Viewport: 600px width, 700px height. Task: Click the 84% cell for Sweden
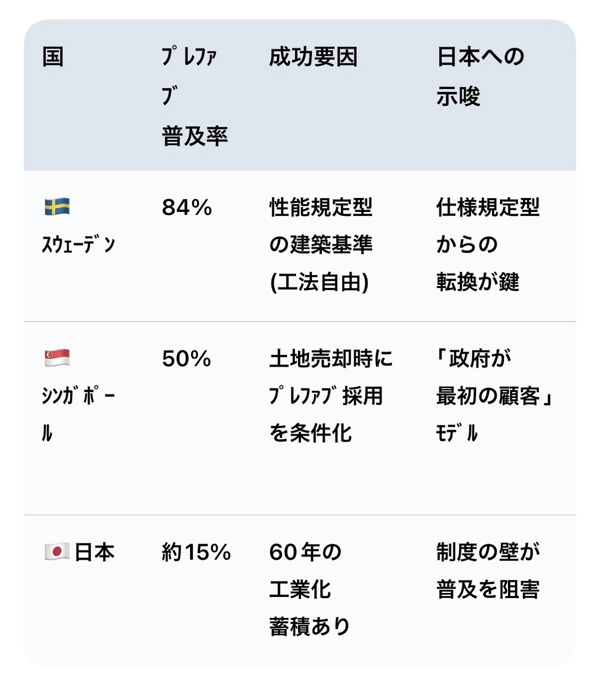click(x=187, y=207)
